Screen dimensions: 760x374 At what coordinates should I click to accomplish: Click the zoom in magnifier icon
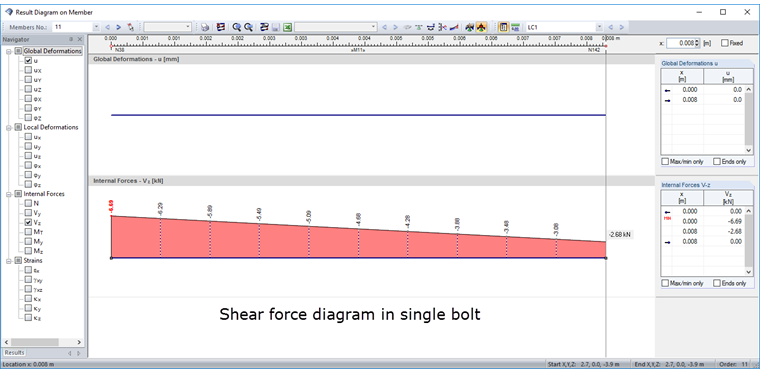(x=237, y=27)
